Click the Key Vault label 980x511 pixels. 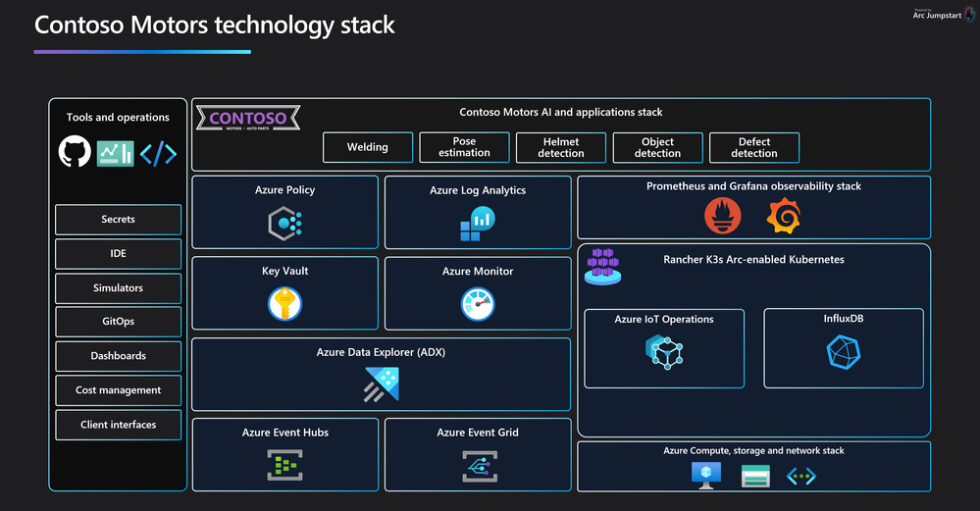pos(285,271)
